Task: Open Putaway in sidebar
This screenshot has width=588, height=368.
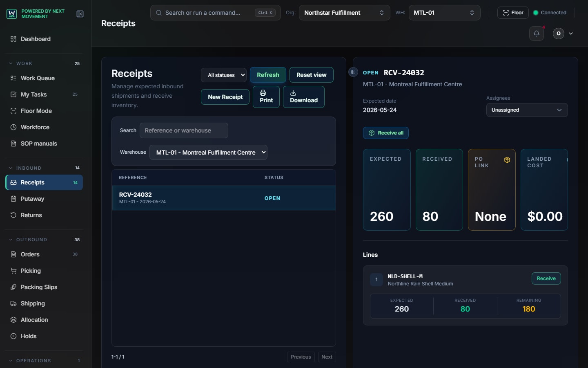Action: click(44, 199)
